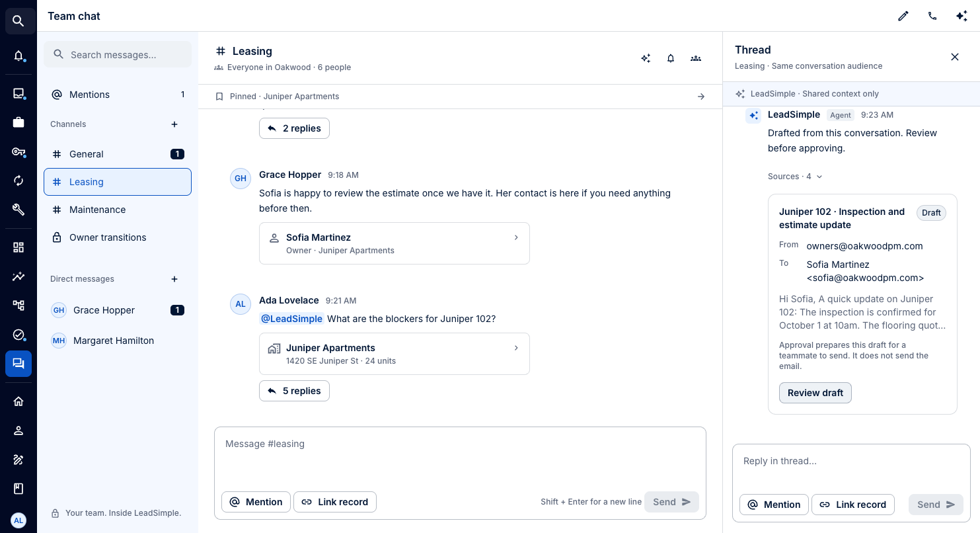View Leasing channel members icon

pos(696,58)
